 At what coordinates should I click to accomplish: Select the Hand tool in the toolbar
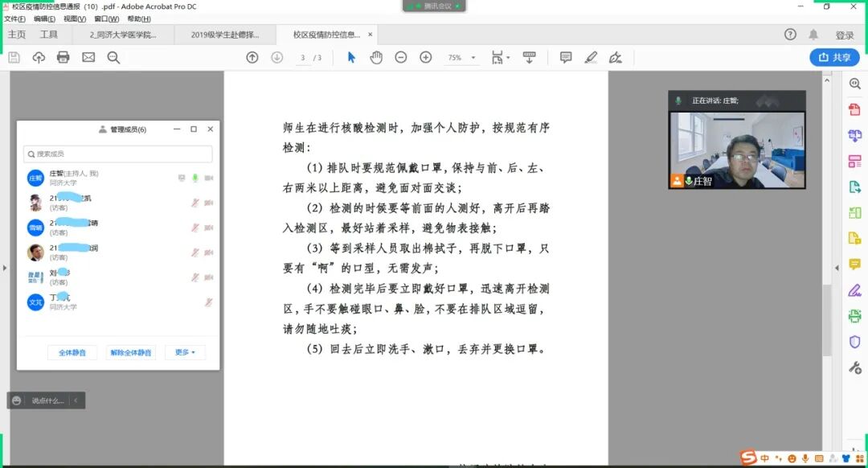[x=375, y=57]
